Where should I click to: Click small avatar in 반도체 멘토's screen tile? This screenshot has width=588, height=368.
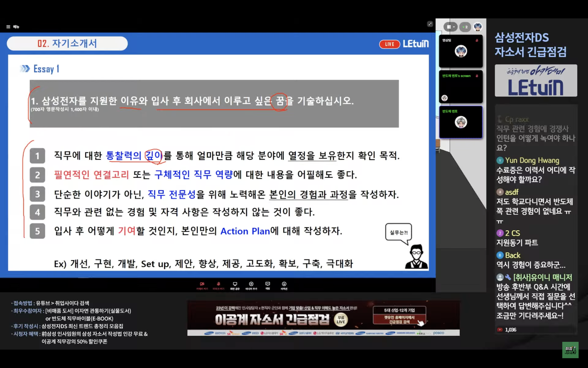coord(445,98)
